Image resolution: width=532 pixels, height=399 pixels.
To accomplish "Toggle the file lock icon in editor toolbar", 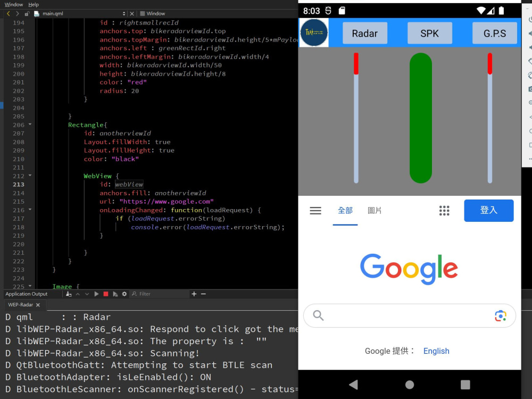I will (x=27, y=13).
